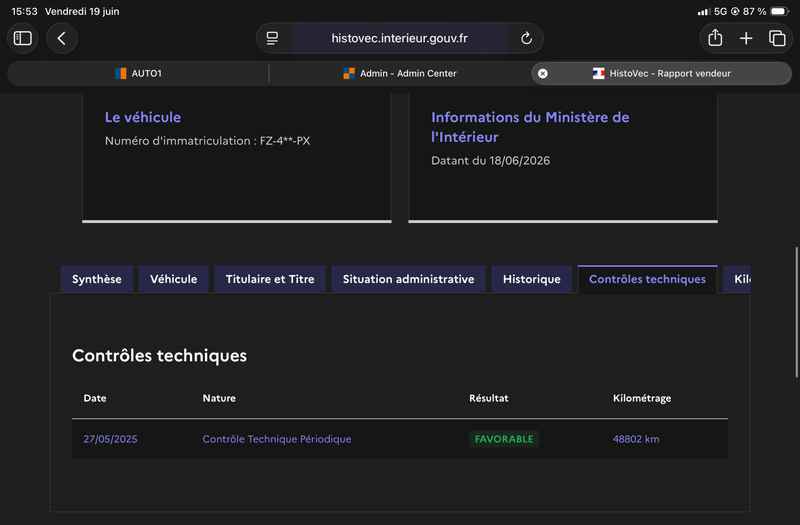Open the Situation administrative tab

tap(409, 279)
